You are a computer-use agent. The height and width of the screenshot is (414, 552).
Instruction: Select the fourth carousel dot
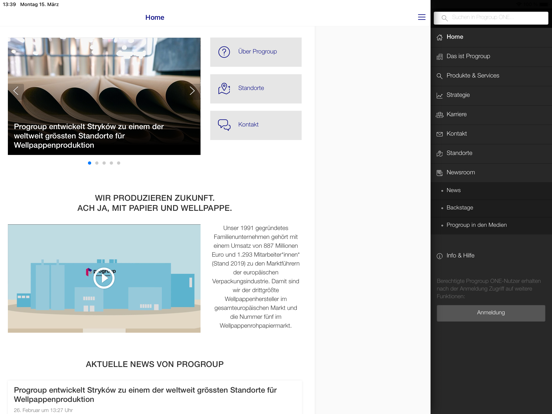pyautogui.click(x=111, y=163)
